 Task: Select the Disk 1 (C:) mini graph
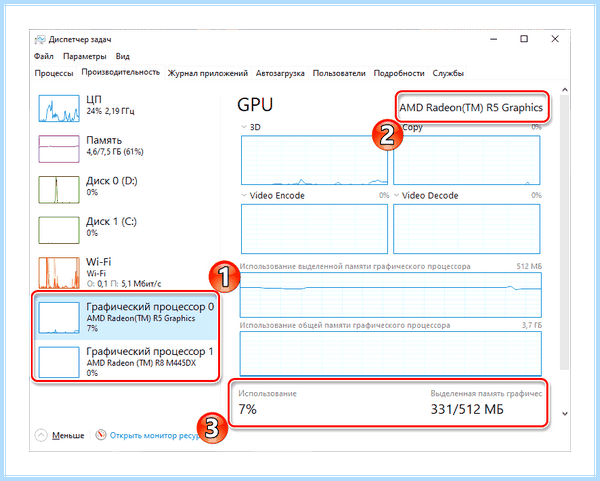[59, 230]
